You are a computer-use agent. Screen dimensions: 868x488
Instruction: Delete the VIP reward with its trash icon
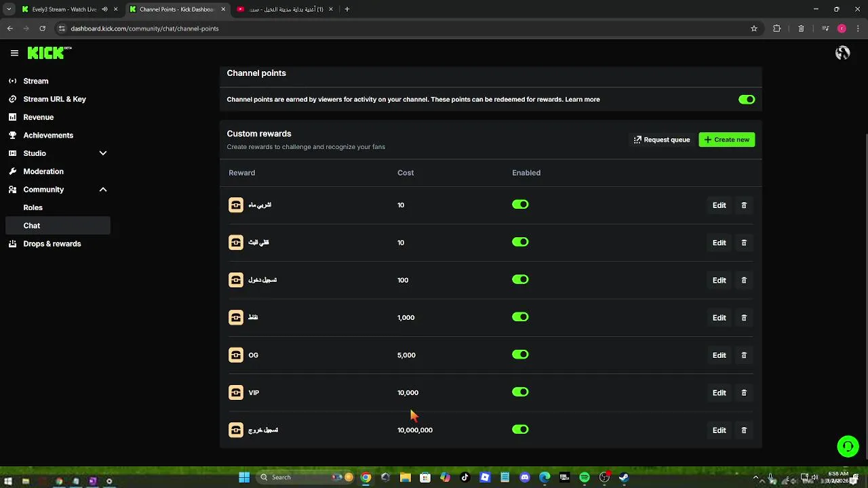(x=744, y=392)
